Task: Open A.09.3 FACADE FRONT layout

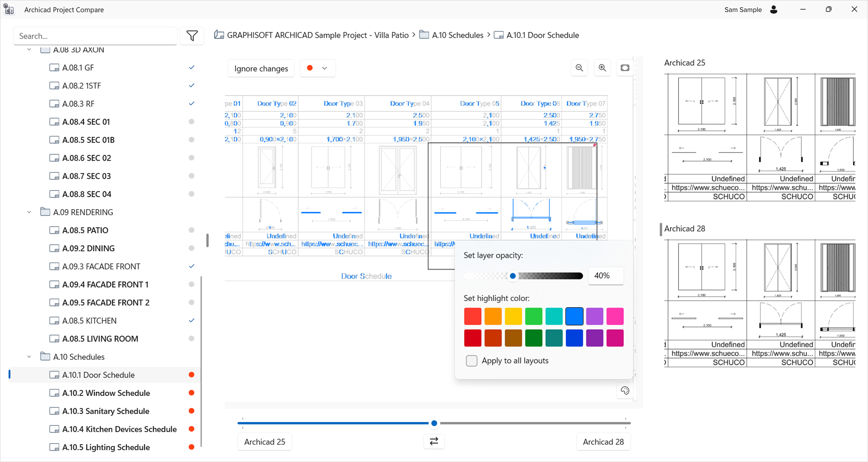Action: pyautogui.click(x=101, y=267)
